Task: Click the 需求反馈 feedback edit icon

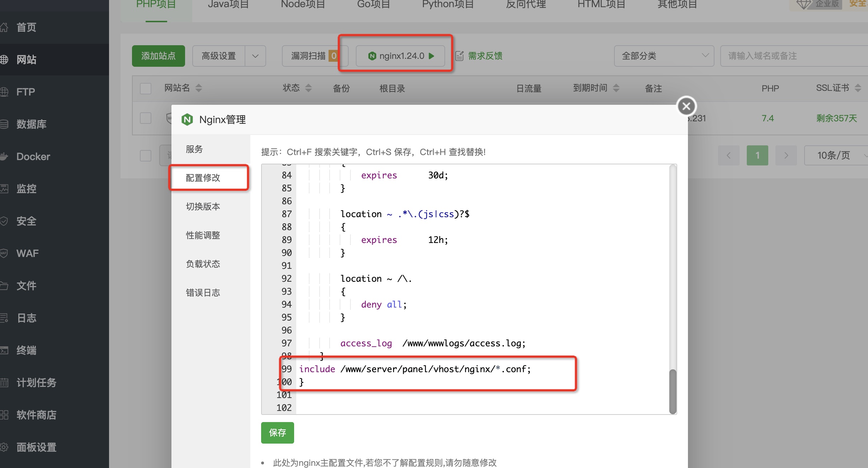Action: tap(459, 56)
